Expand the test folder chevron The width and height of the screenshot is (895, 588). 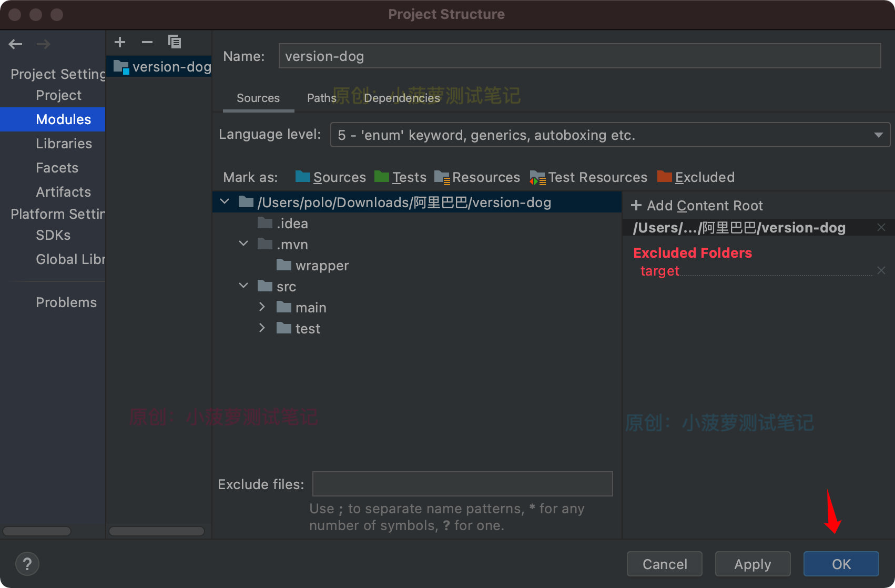click(x=262, y=328)
